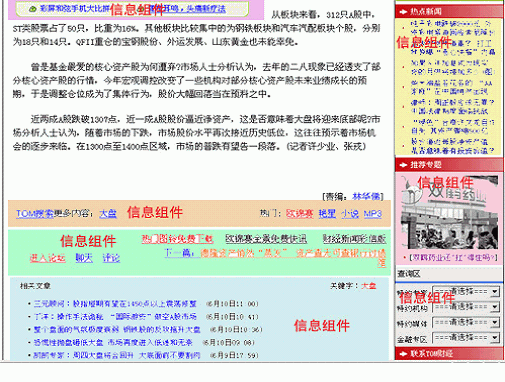Viewport: 505px width, 382px height.
Task: Go to the forum via 进入论坛
Action: point(47,258)
